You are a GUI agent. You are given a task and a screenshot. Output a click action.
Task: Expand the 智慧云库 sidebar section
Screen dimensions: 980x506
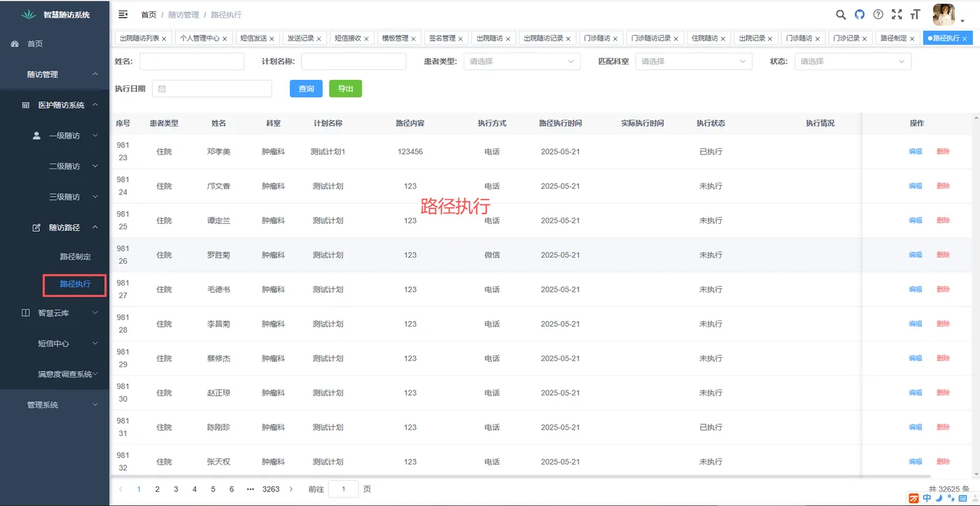point(54,313)
